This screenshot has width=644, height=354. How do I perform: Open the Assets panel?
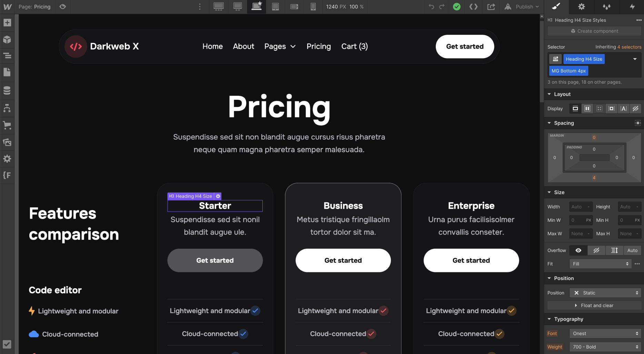[x=7, y=142]
